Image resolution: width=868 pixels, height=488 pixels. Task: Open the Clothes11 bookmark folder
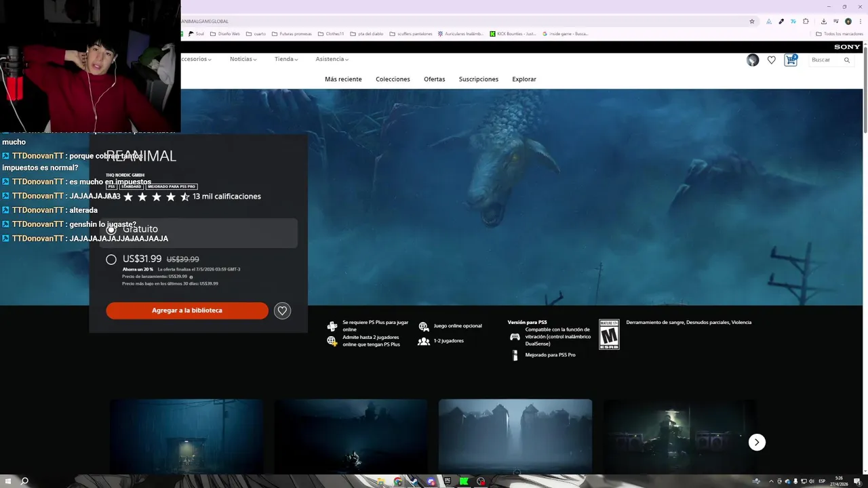[331, 33]
